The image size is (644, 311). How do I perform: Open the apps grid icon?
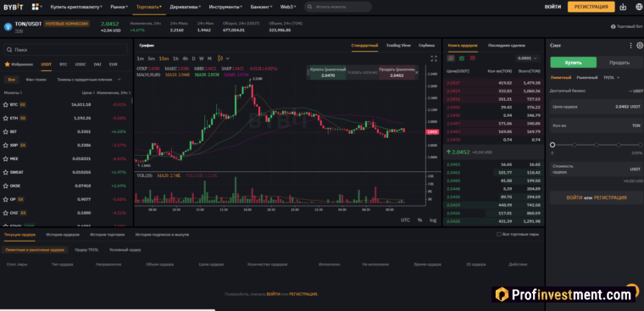click(x=36, y=7)
